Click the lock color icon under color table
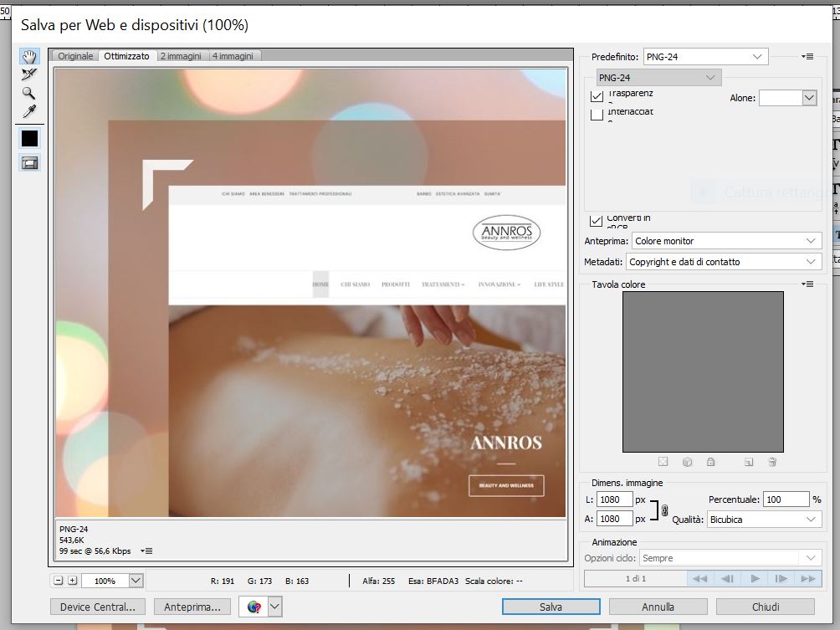Screen dimensions: 840x630 click(x=710, y=462)
